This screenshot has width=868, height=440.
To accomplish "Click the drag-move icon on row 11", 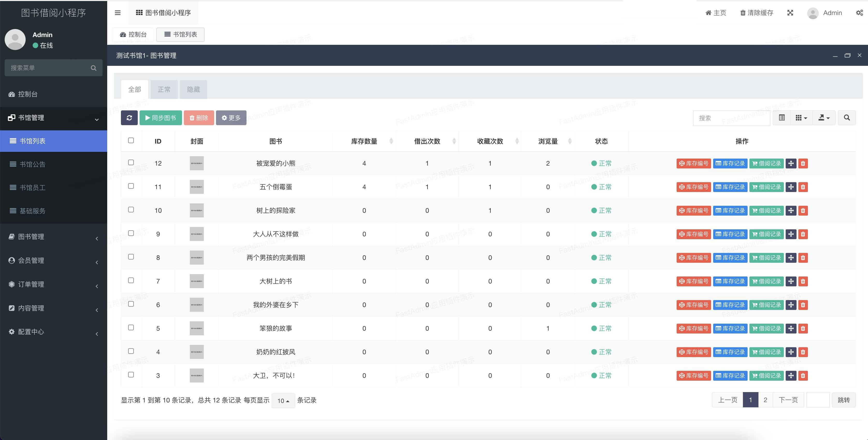I will coord(791,187).
